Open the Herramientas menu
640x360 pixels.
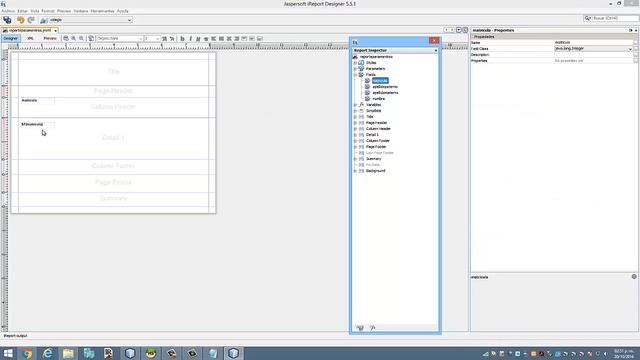coord(102,11)
